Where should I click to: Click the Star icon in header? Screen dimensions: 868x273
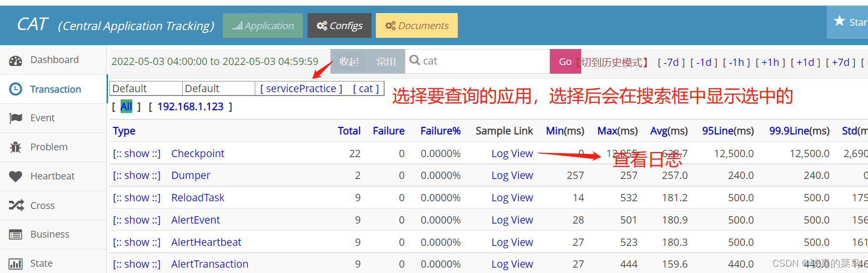click(839, 21)
